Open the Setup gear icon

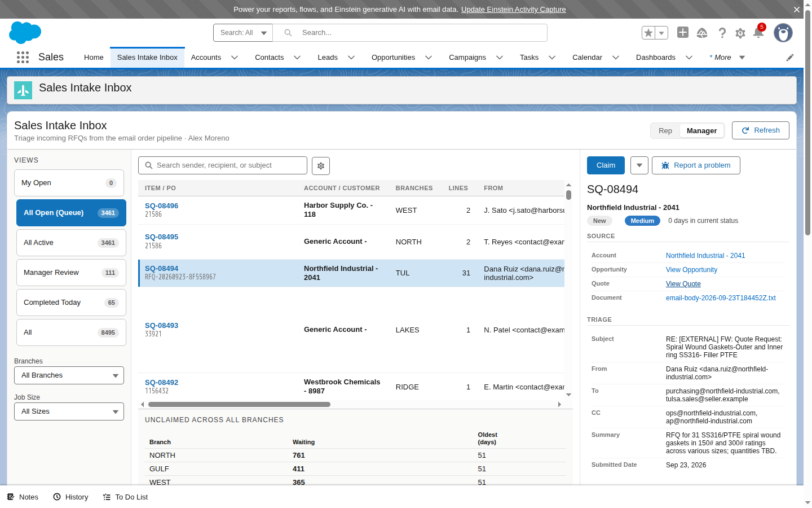740,33
